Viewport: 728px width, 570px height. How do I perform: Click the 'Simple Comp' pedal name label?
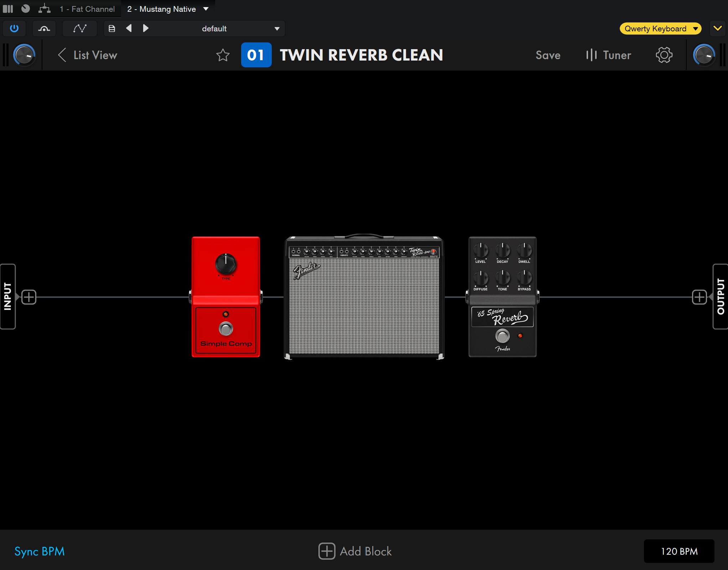226,344
